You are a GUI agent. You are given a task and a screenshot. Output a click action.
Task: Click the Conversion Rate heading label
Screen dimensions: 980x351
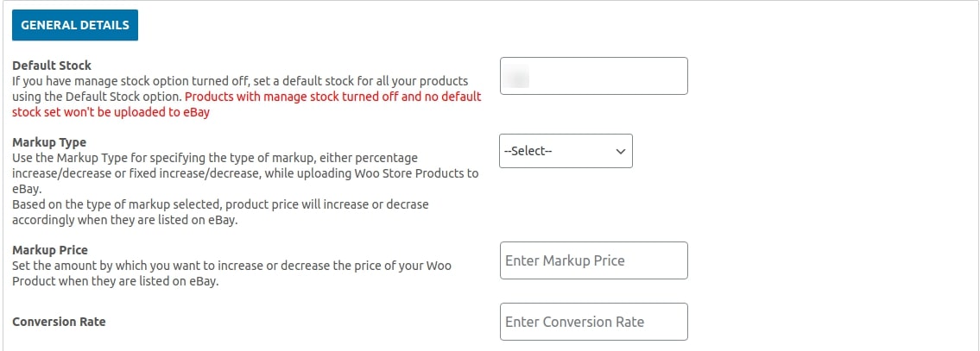59,323
